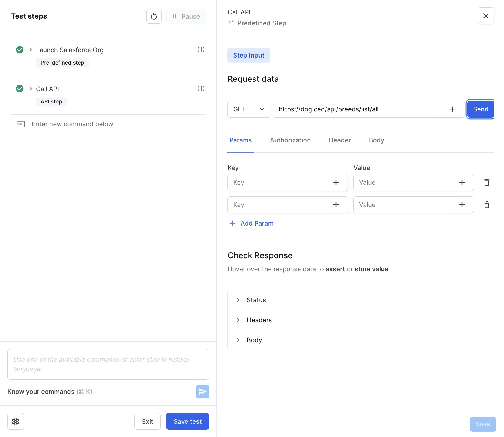Viewport: 504px width, 437px height.
Task: Insert variable into first Key field using plus
Action: [x=336, y=182]
